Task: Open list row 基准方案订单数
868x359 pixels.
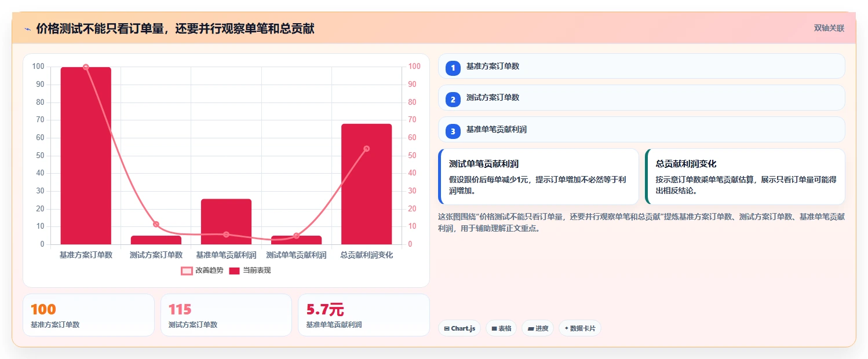Action: tap(641, 66)
